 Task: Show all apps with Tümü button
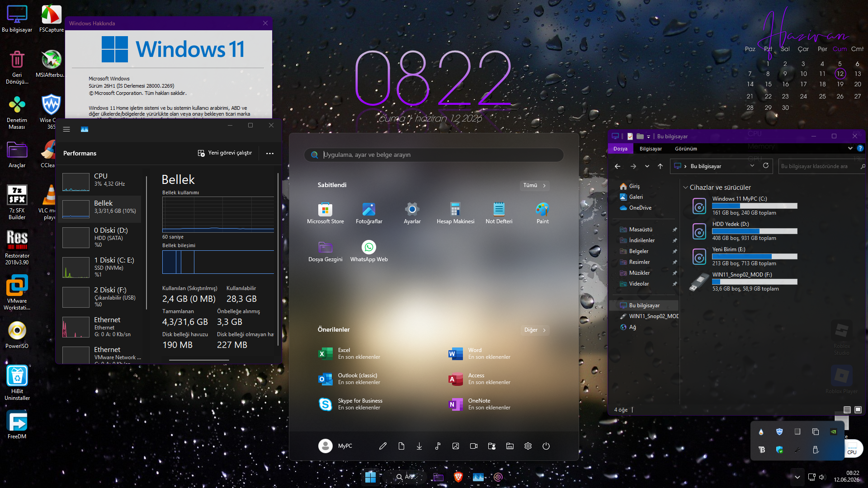tap(534, 185)
